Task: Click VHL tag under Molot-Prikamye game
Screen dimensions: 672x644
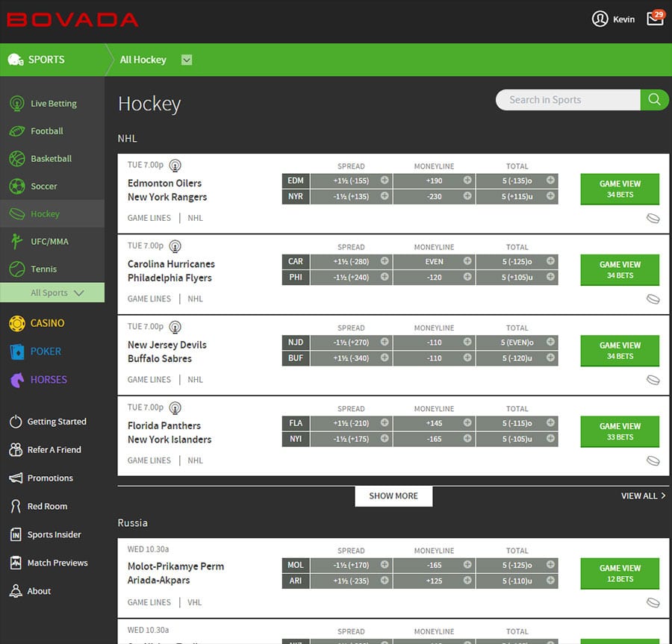Action: (195, 602)
